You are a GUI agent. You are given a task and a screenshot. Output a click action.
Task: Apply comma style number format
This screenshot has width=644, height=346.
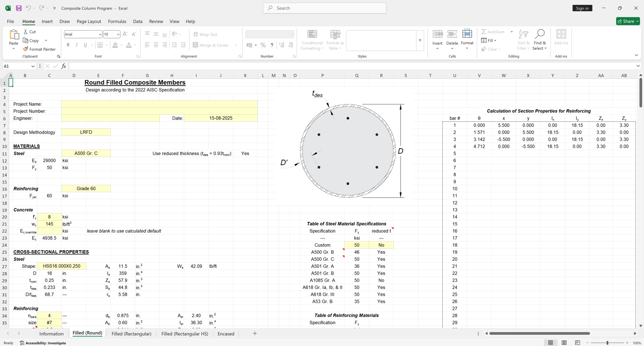[272, 45]
